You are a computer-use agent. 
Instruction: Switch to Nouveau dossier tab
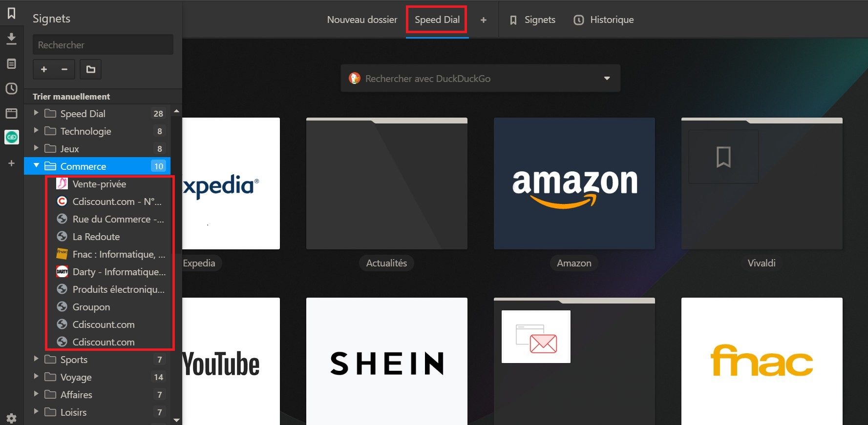click(362, 20)
